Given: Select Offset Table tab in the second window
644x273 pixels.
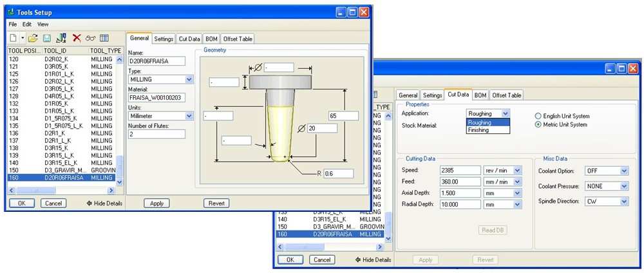Looking at the screenshot, I should click(x=506, y=95).
